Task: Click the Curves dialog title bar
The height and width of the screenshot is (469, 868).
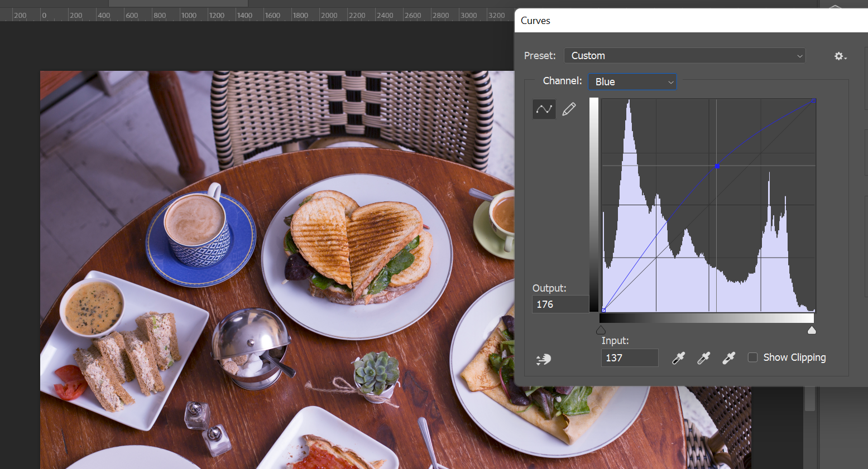Action: point(691,21)
